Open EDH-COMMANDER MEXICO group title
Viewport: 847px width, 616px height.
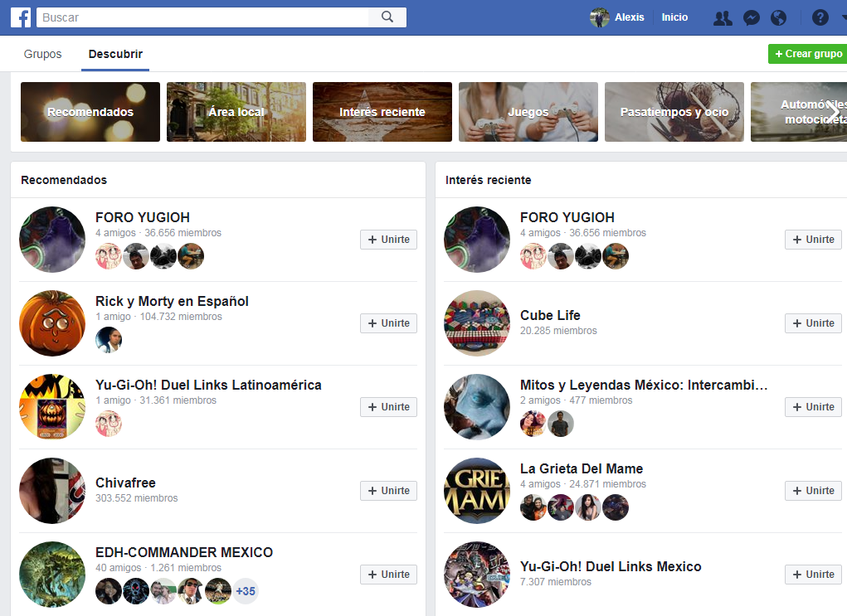coord(184,552)
